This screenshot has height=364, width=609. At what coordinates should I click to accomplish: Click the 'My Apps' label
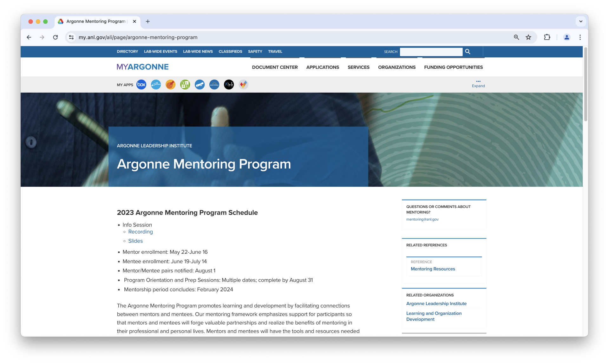coord(125,85)
